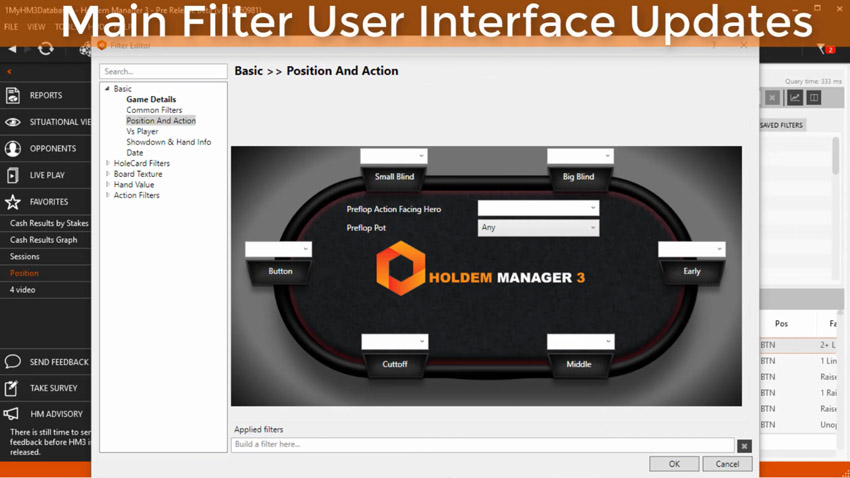Open the Reports sidebar icon
The image size is (850, 478).
click(x=12, y=95)
